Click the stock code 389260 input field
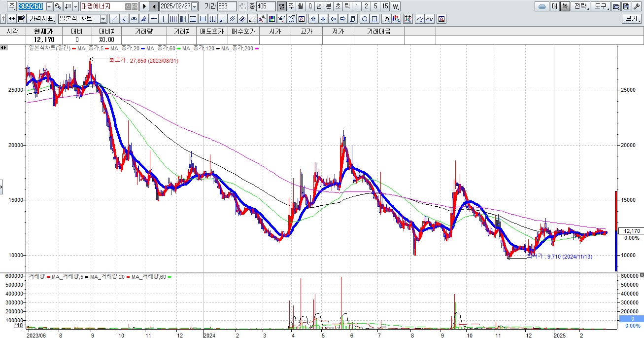The image size is (644, 338). (x=32, y=6)
